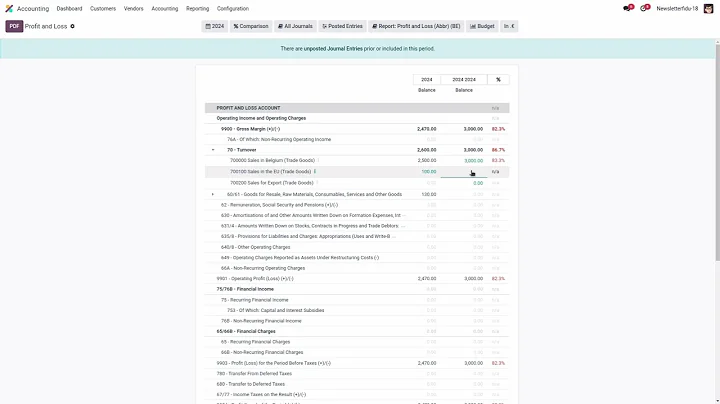This screenshot has height=404, width=720.
Task: Open the options icon beside 700000 Sales in Belgium
Action: [318, 160]
